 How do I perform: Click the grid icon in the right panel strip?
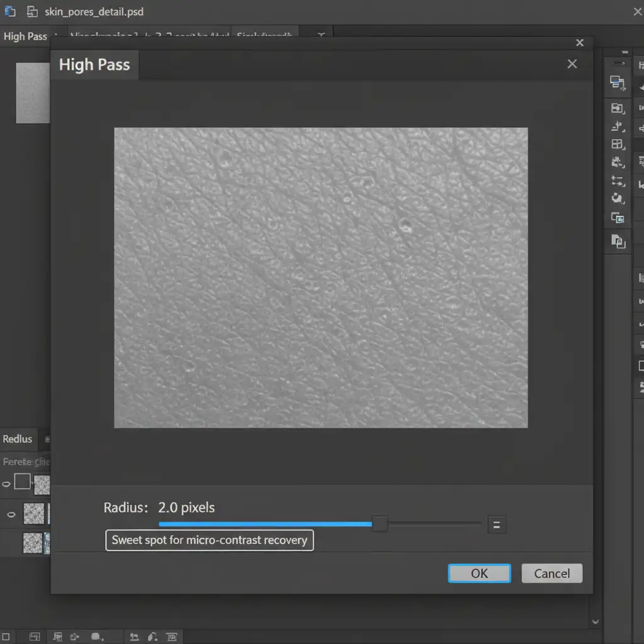click(x=618, y=144)
